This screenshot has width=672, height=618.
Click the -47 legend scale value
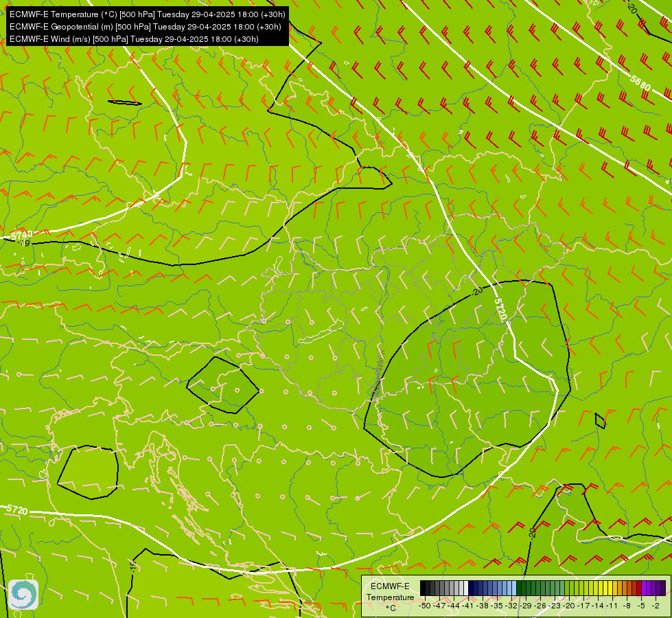point(439,606)
